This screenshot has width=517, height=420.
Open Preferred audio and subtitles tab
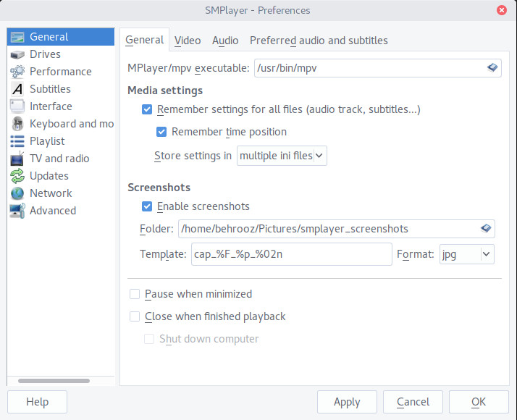coord(319,41)
